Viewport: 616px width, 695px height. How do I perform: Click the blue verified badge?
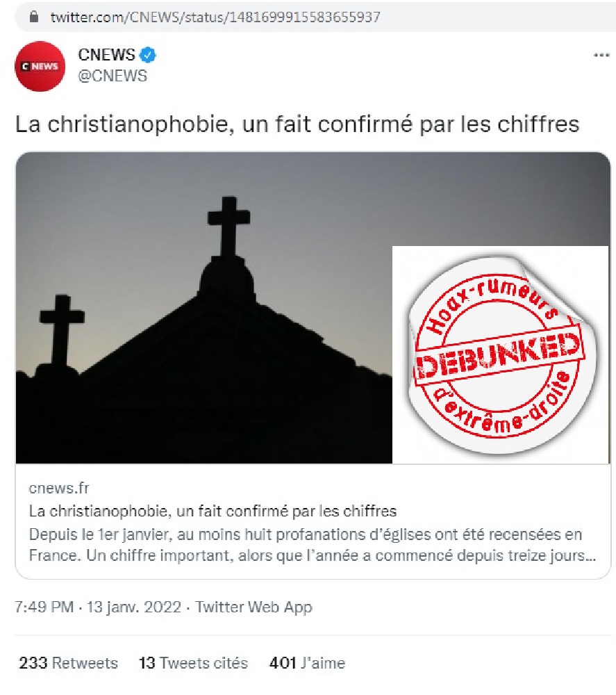(148, 55)
